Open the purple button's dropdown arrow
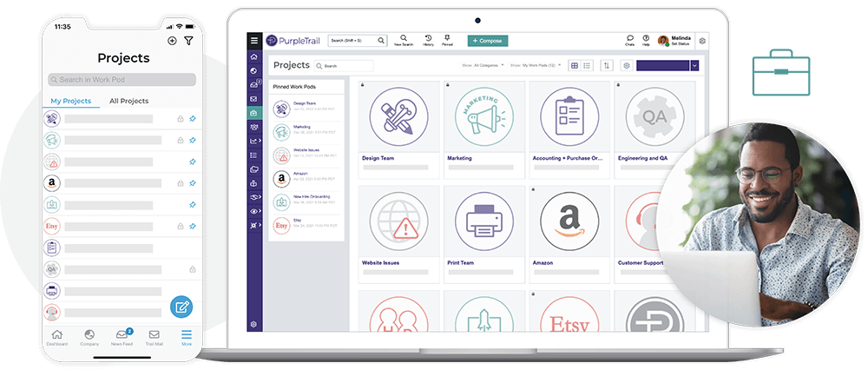 click(x=694, y=65)
